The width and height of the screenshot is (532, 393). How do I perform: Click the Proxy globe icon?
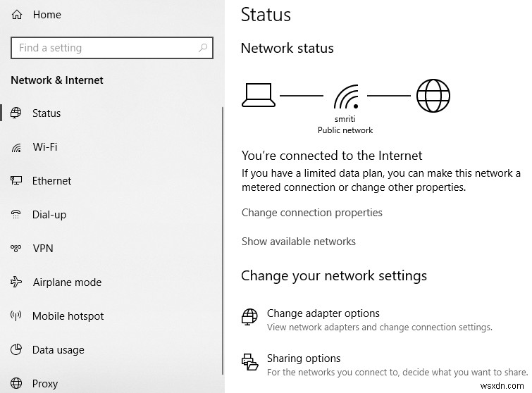click(x=17, y=384)
